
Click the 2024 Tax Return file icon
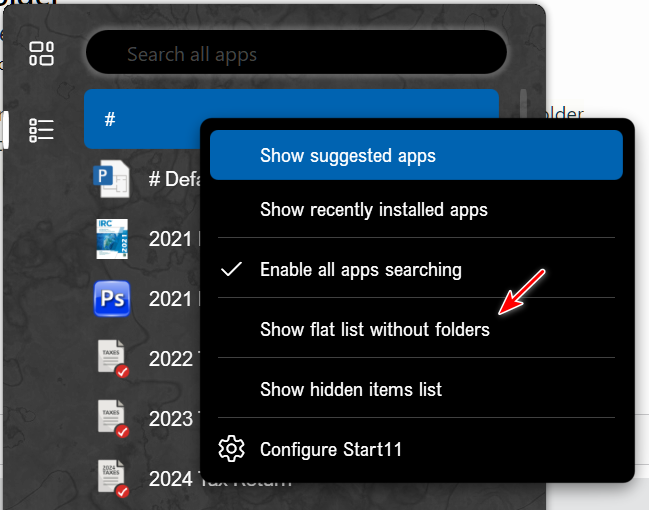click(112, 478)
